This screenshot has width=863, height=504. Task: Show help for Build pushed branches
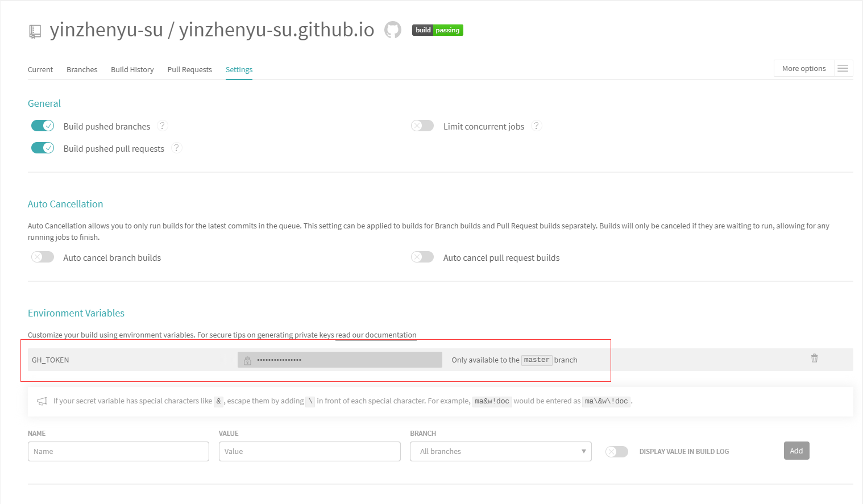click(162, 126)
